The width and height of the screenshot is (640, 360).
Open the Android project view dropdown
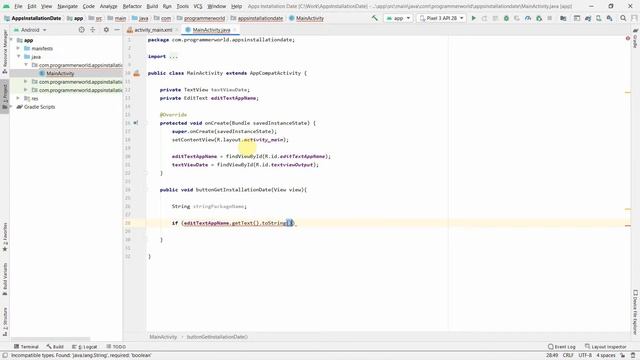click(31, 30)
